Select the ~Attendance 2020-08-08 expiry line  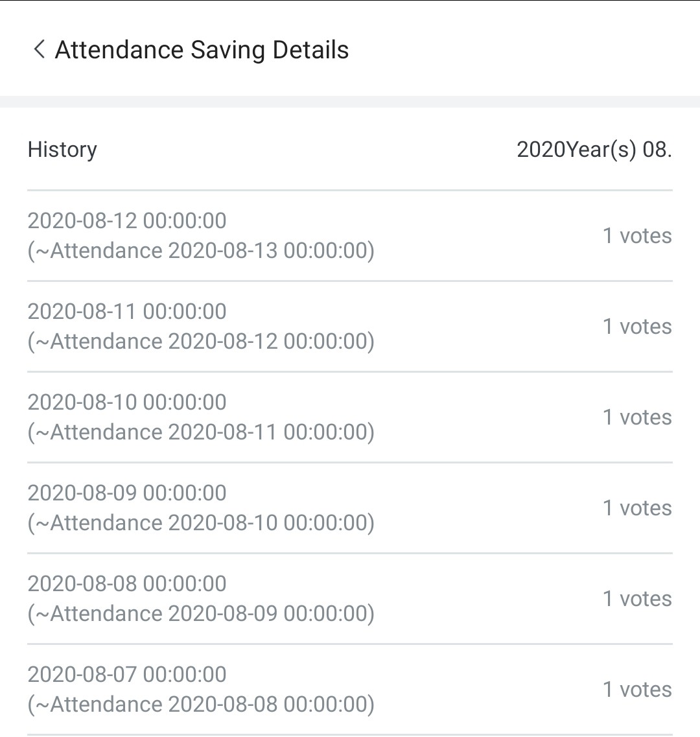(x=201, y=705)
